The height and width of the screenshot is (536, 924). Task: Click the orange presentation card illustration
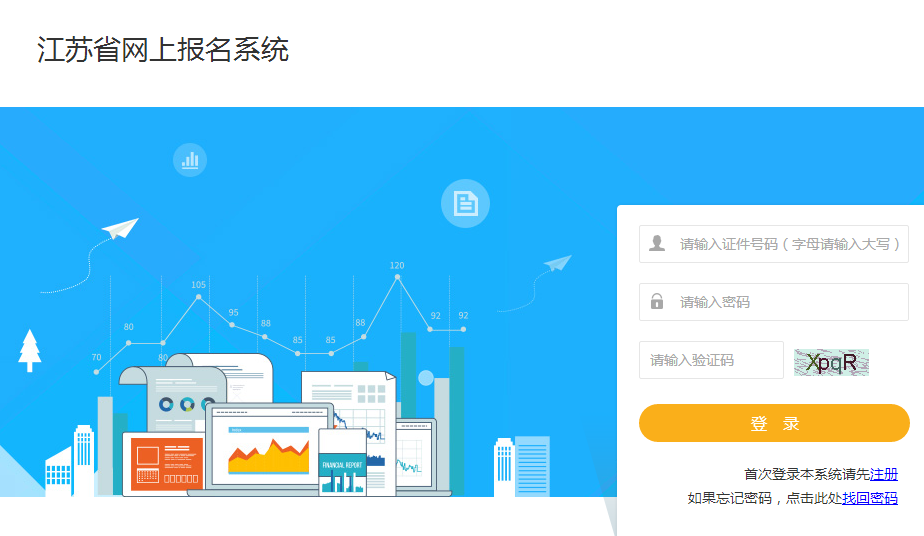[167, 464]
